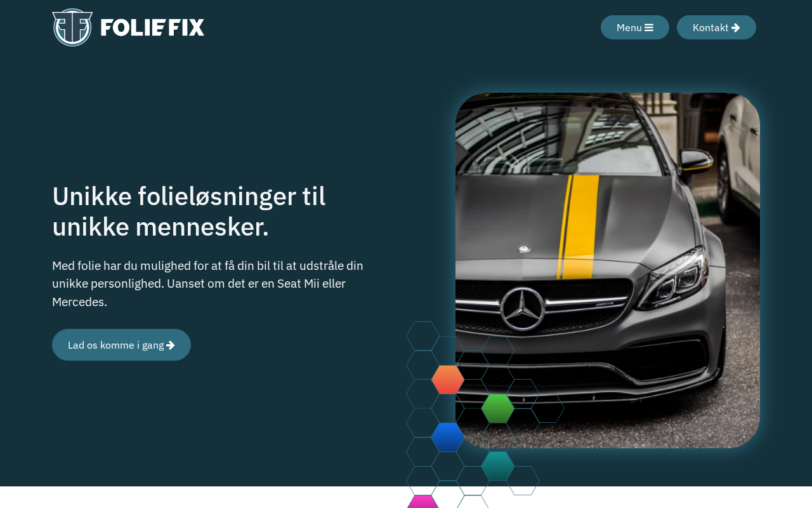812x508 pixels.
Task: Click the hamburger icon in Menu button
Action: [x=649, y=27]
